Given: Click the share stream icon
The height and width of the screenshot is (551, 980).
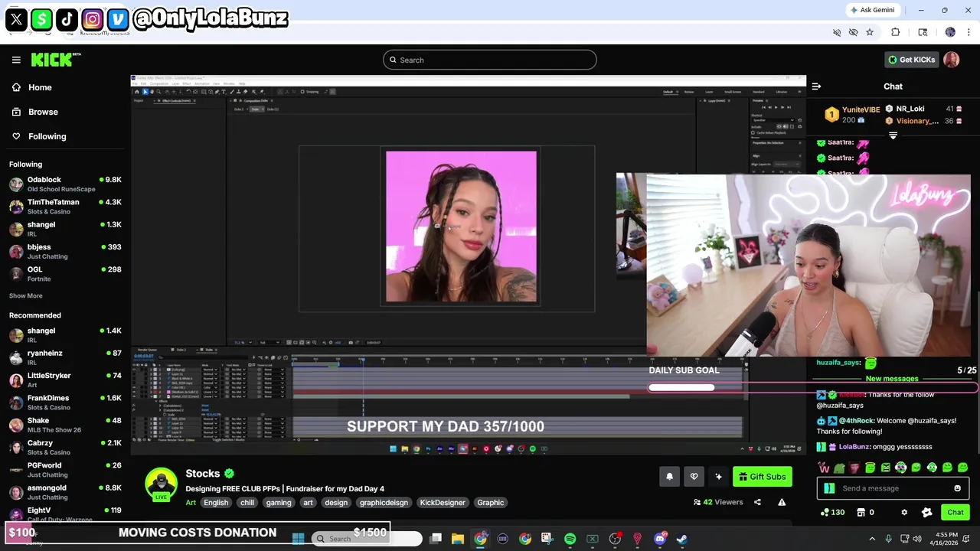Looking at the screenshot, I should click(757, 502).
